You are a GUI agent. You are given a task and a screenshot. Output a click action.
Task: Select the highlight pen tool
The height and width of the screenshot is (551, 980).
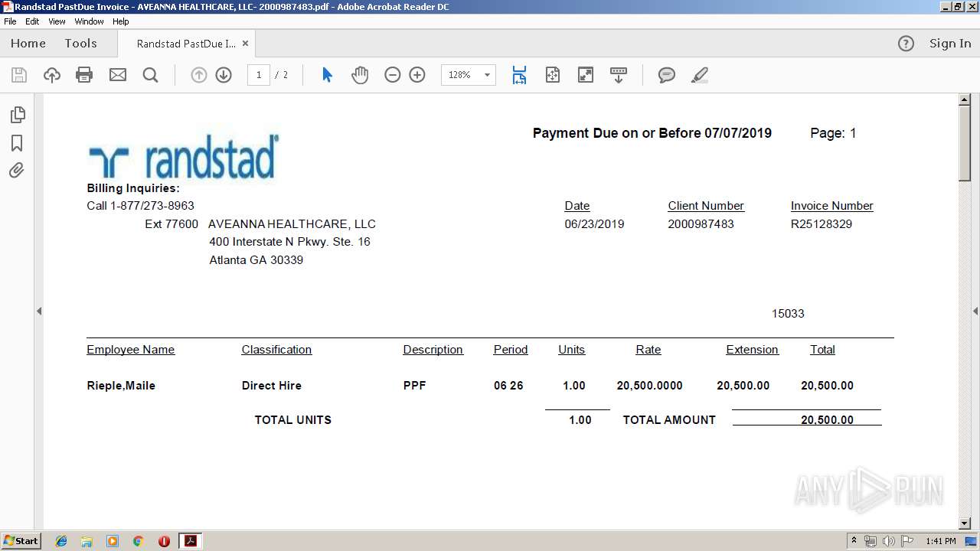tap(699, 75)
